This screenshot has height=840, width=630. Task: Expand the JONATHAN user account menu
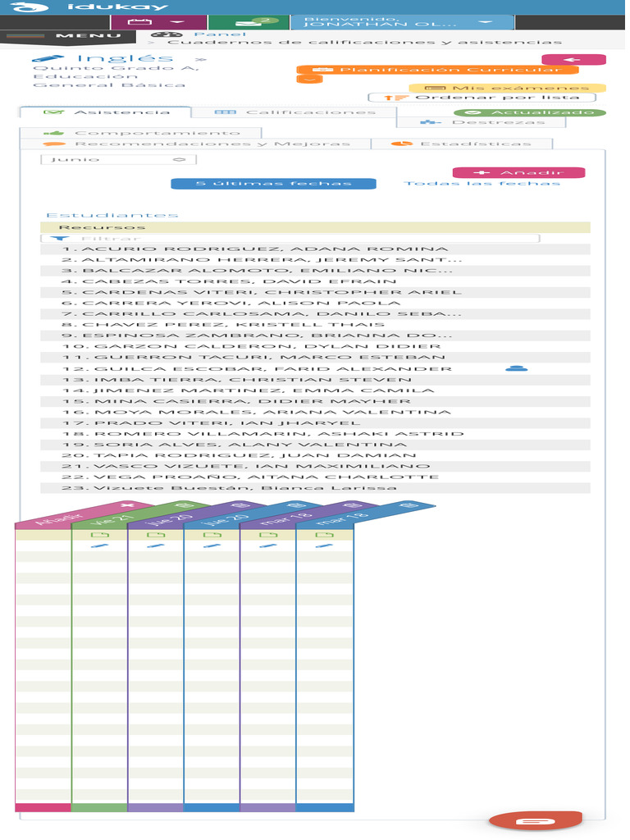pyautogui.click(x=401, y=22)
